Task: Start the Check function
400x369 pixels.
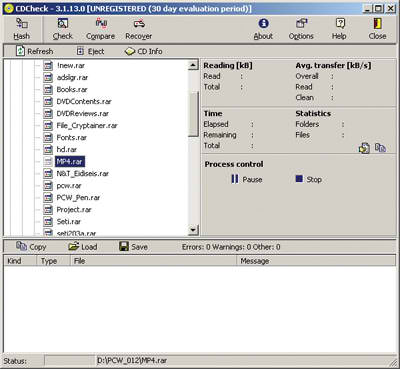Action: pyautogui.click(x=62, y=29)
